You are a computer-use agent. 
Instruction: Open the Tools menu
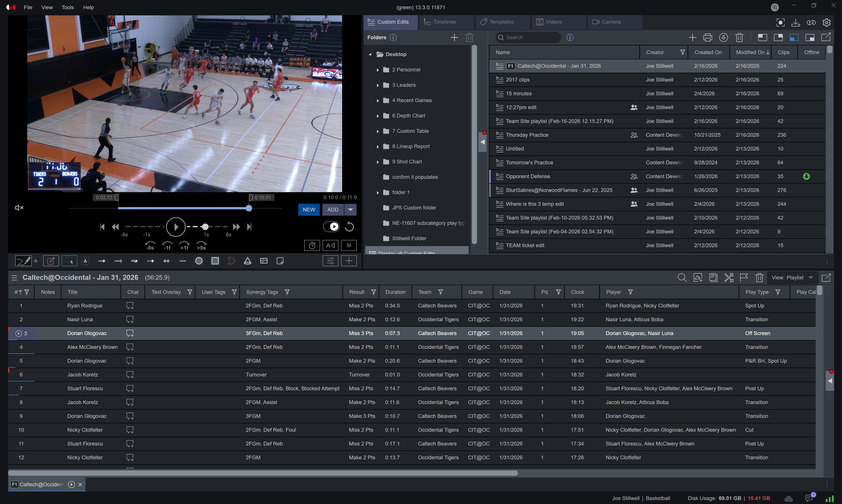(x=67, y=7)
